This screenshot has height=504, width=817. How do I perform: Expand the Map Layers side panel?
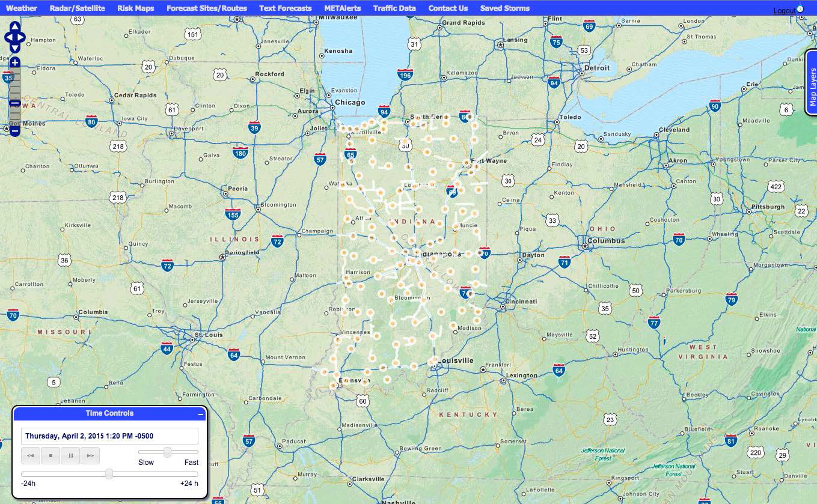click(x=812, y=83)
